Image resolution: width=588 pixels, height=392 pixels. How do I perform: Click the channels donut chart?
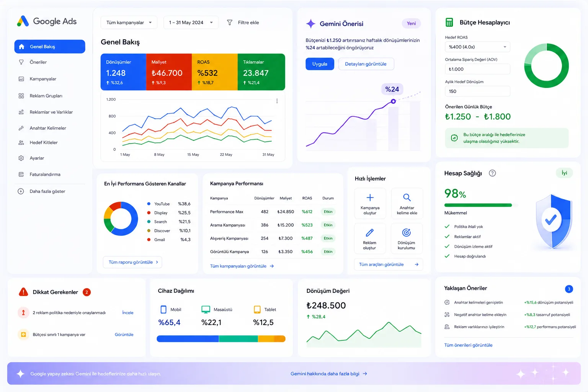point(121,219)
